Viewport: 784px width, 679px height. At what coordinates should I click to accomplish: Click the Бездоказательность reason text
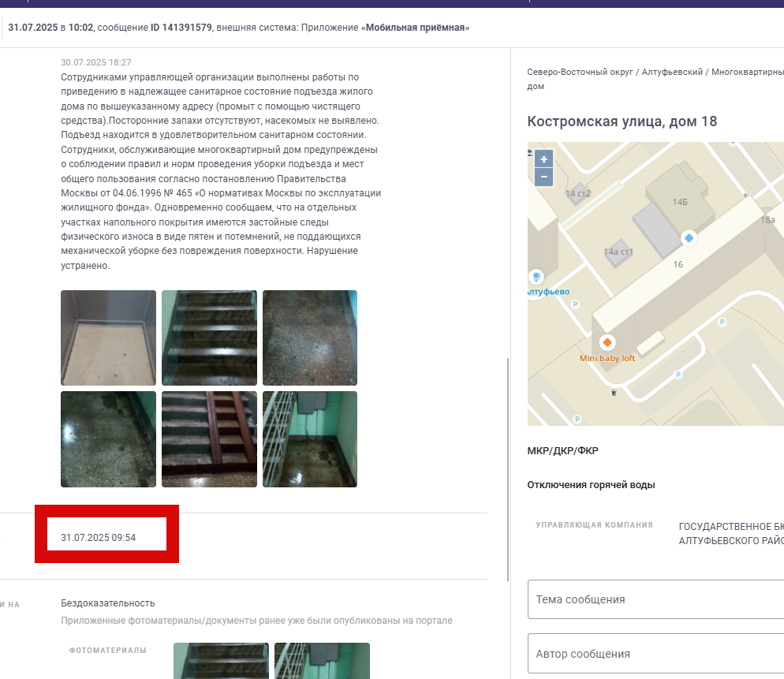point(108,603)
